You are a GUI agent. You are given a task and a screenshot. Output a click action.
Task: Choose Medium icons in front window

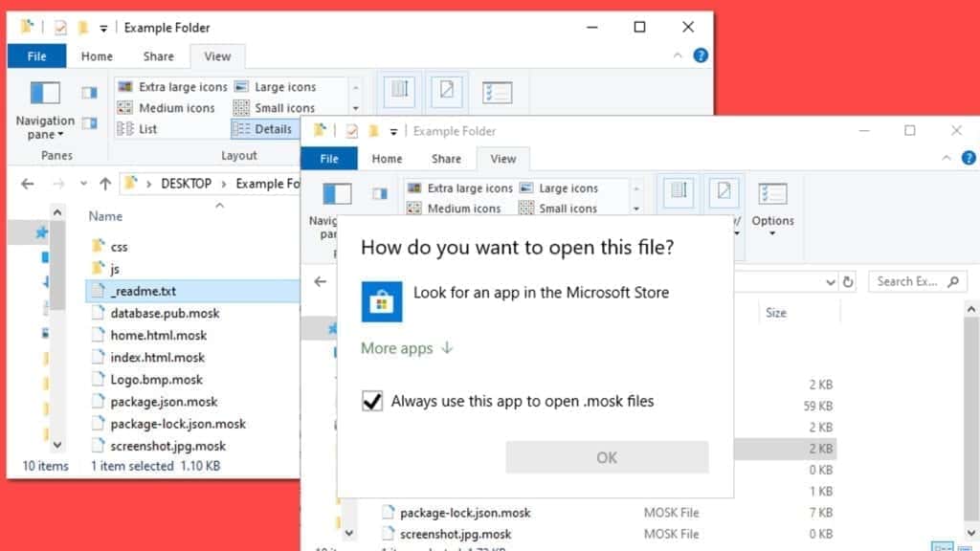pyautogui.click(x=454, y=208)
